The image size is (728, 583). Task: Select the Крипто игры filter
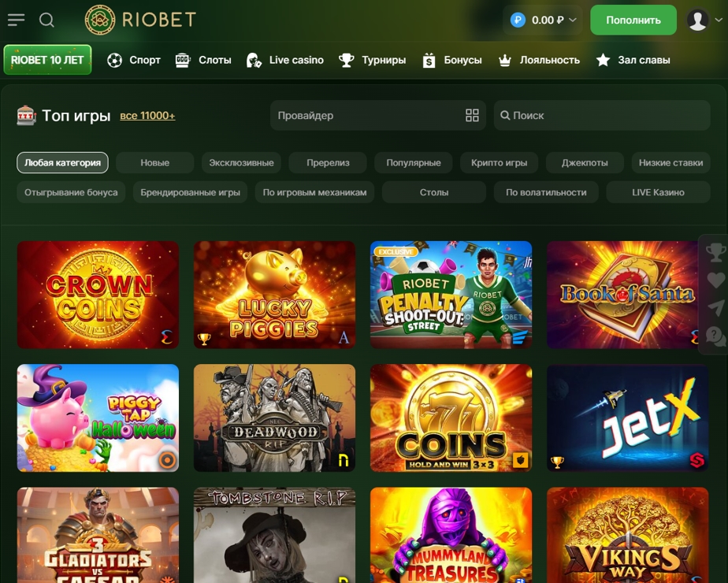click(x=499, y=163)
